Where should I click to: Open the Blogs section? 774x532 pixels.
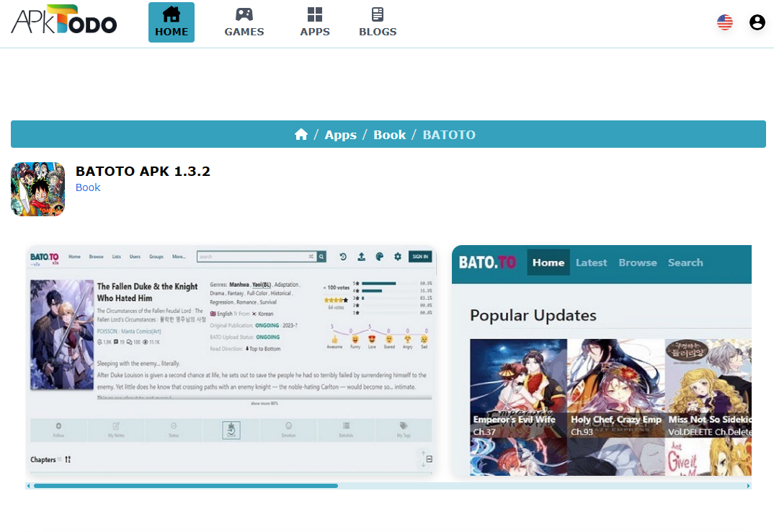pyautogui.click(x=378, y=22)
